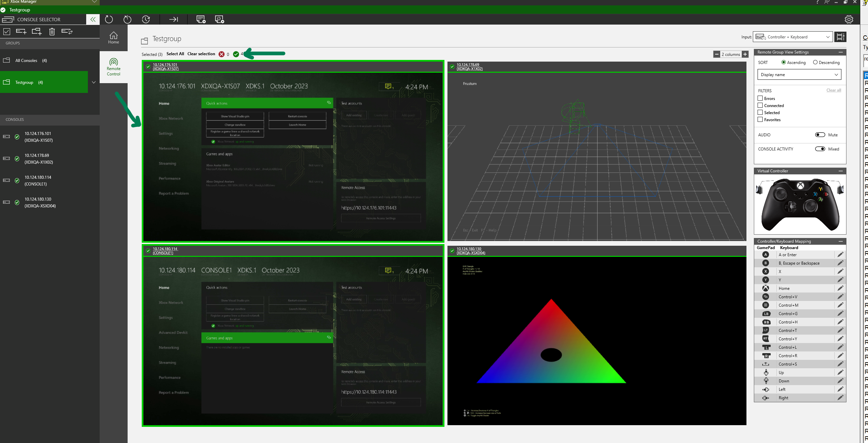Viewport: 868px width, 443px height.
Task: Toggle the select-all checkbox in Console Selector toolbar
Action: 7,32
